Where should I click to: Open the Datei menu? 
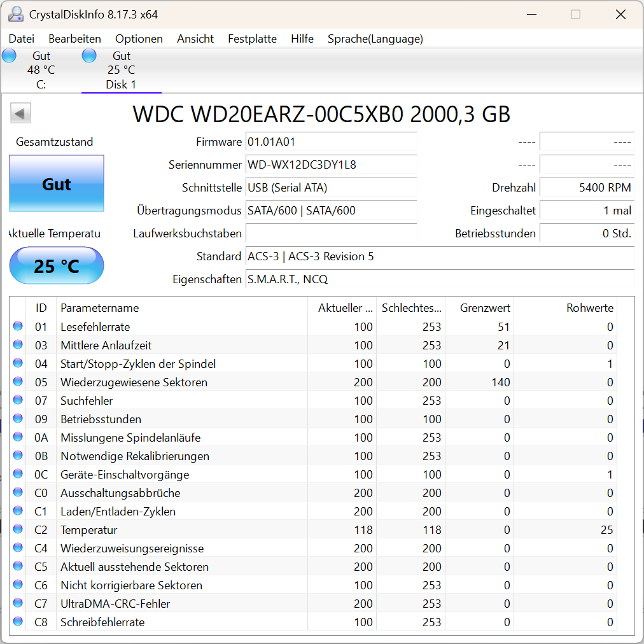tap(22, 39)
